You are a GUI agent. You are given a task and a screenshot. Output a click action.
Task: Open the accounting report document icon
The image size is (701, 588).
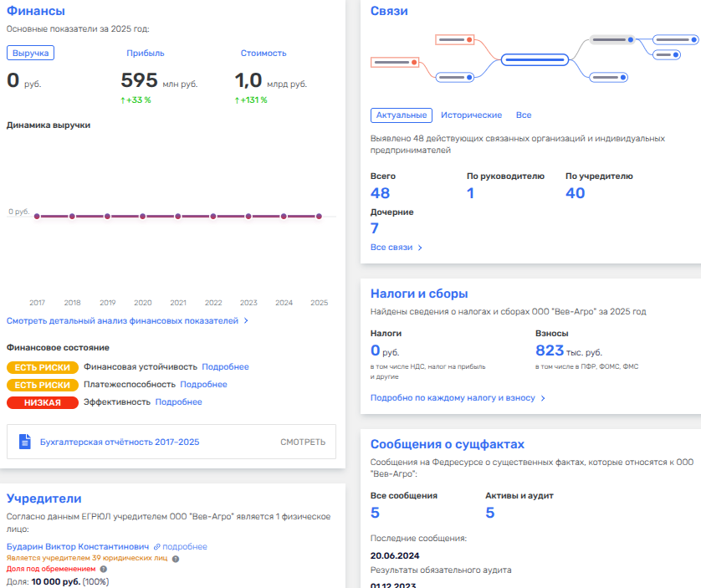click(25, 442)
